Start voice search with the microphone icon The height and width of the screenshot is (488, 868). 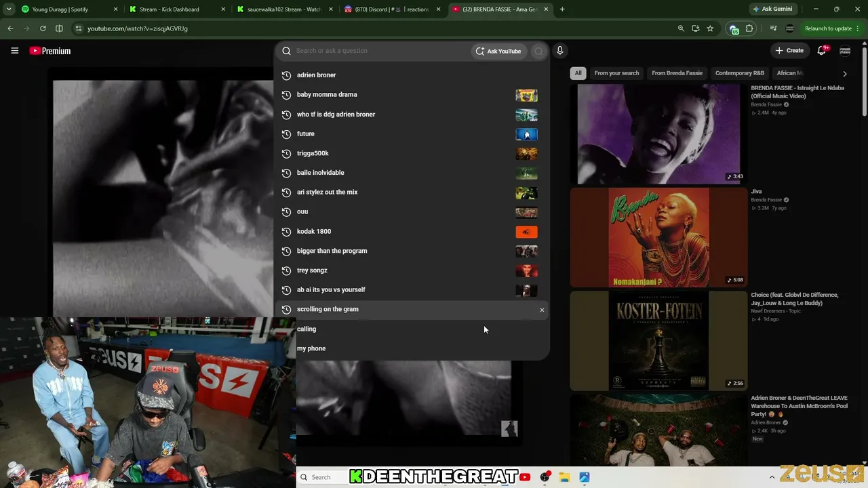point(560,51)
